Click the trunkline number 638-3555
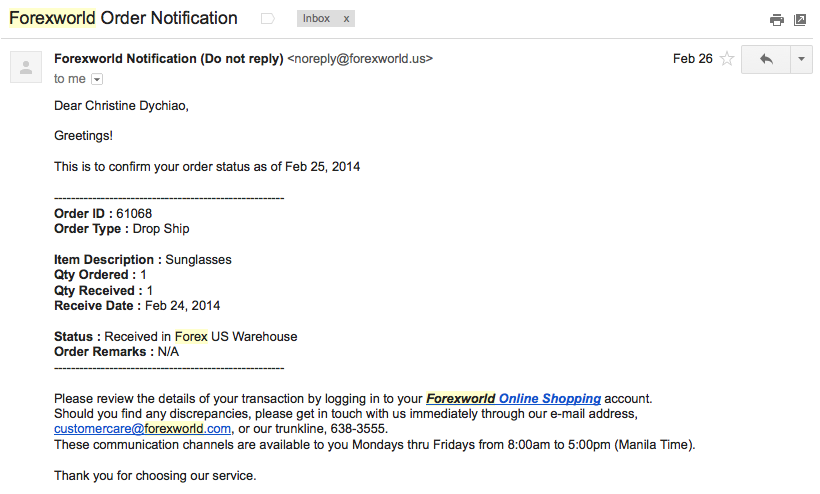 click(358, 429)
